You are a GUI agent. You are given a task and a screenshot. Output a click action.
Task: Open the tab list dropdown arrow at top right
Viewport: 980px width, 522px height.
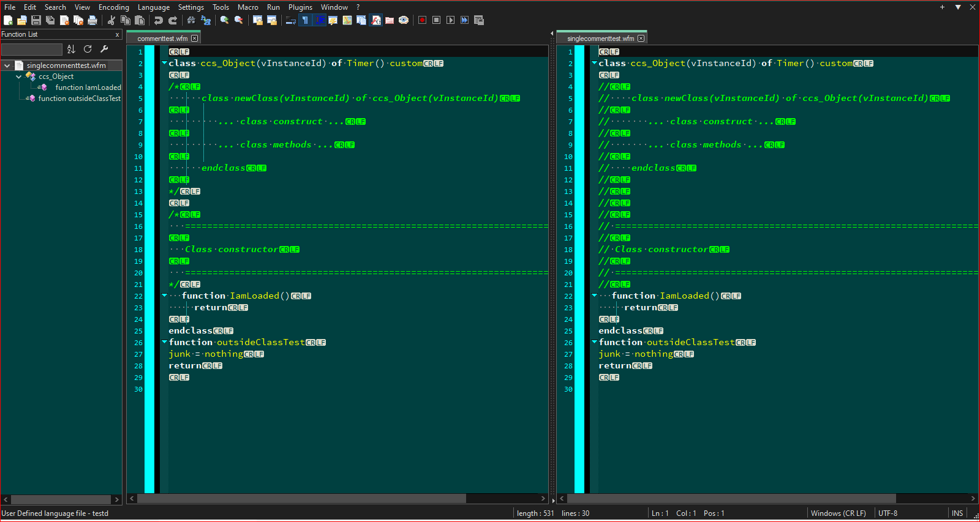coord(958,7)
